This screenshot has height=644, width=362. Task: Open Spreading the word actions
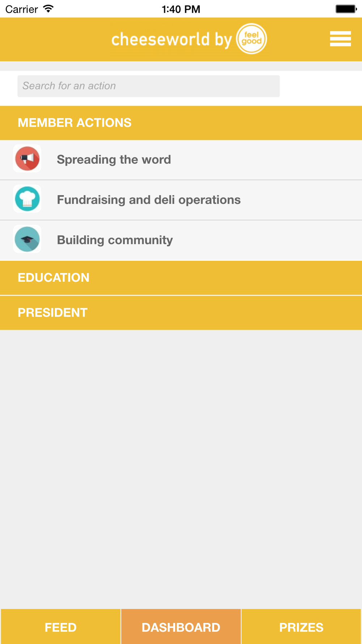[x=181, y=160]
